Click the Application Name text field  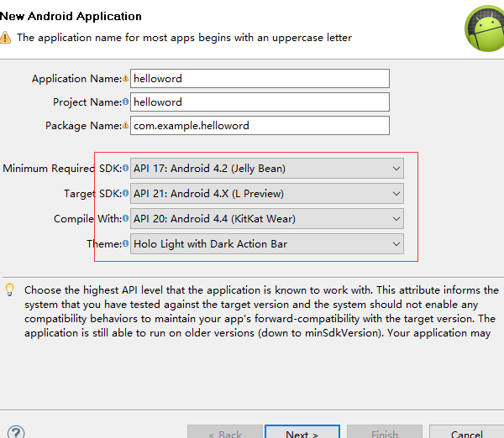tap(260, 78)
